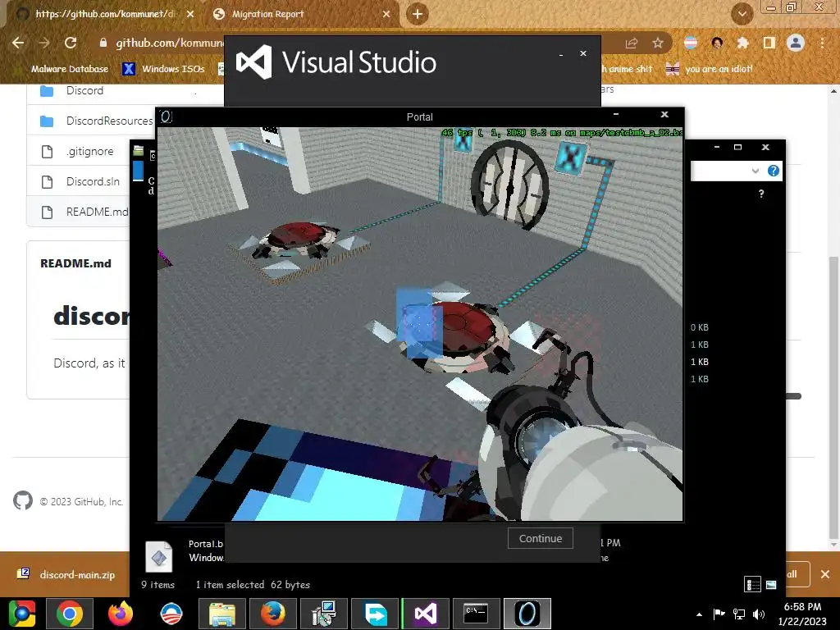
Task: Open the tab search dropdown in Chrome
Action: click(x=742, y=14)
